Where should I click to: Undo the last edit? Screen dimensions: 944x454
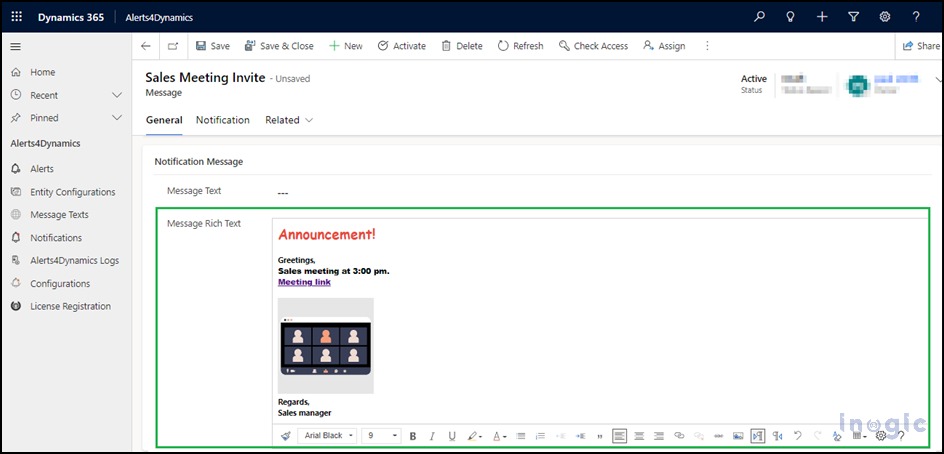coord(798,435)
